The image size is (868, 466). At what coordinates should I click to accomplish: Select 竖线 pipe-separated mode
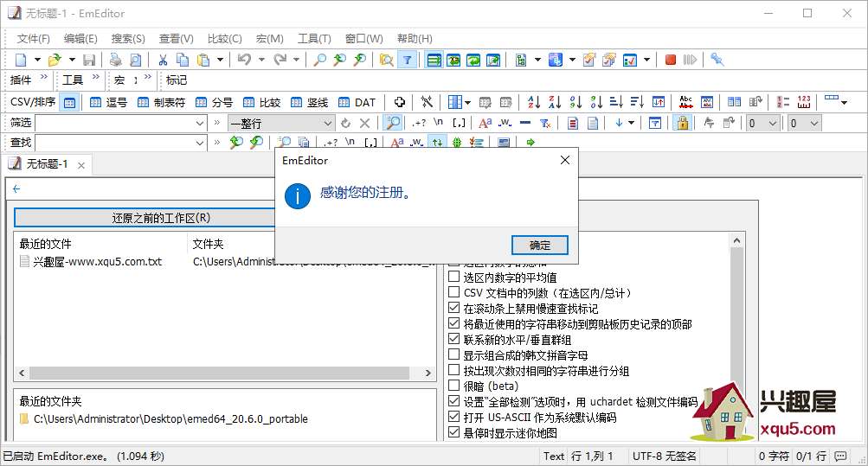point(310,102)
